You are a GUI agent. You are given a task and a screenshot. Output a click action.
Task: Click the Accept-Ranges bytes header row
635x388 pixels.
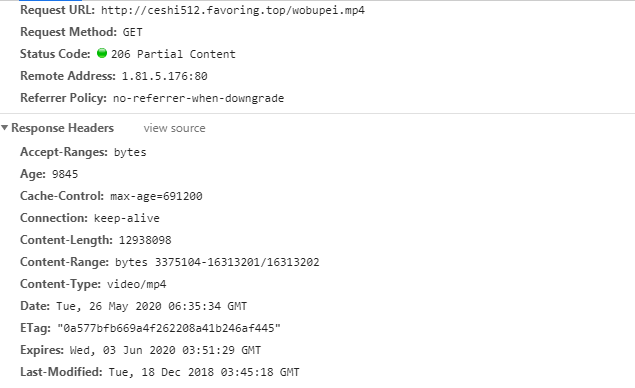pos(83,152)
